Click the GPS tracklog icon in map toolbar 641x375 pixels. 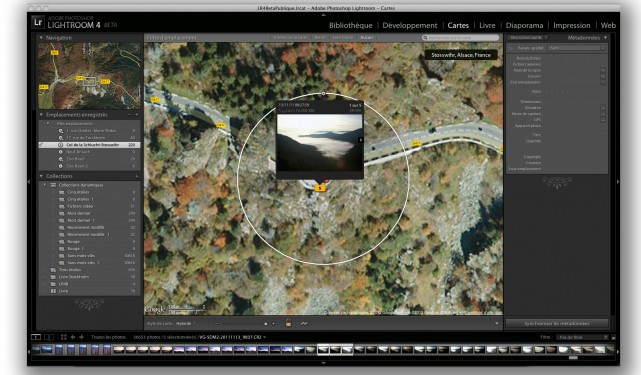(x=304, y=323)
